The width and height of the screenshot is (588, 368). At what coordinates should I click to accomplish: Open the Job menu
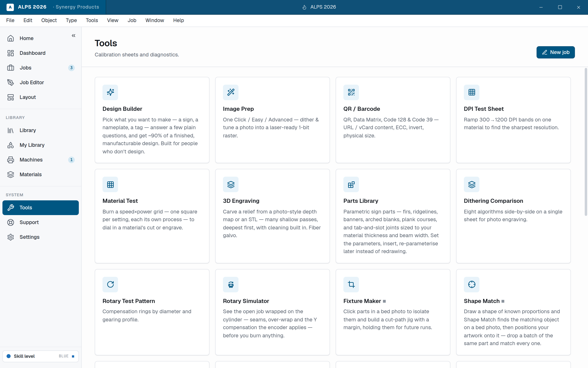click(x=132, y=20)
